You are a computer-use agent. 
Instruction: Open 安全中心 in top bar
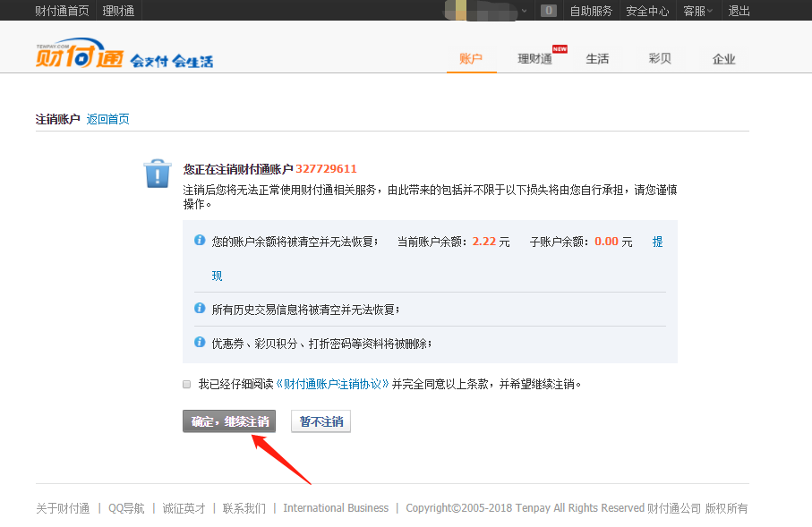pos(647,11)
